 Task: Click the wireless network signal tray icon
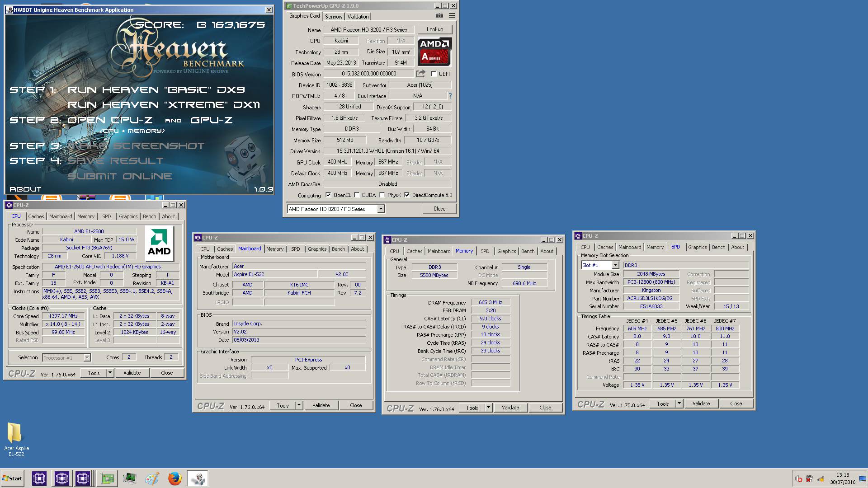820,479
